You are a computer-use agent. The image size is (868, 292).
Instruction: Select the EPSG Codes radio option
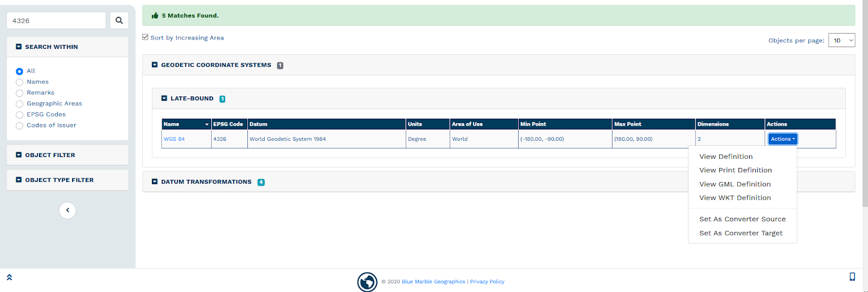(x=20, y=115)
